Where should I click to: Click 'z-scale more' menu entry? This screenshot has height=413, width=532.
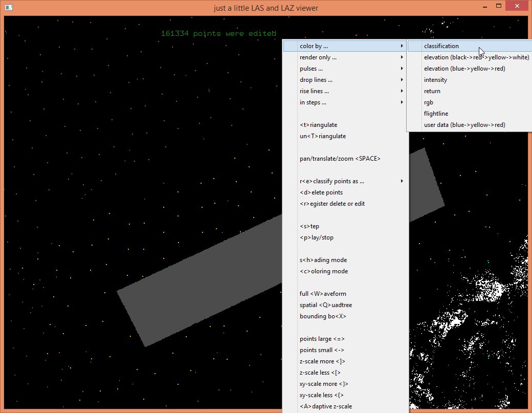(x=322, y=361)
